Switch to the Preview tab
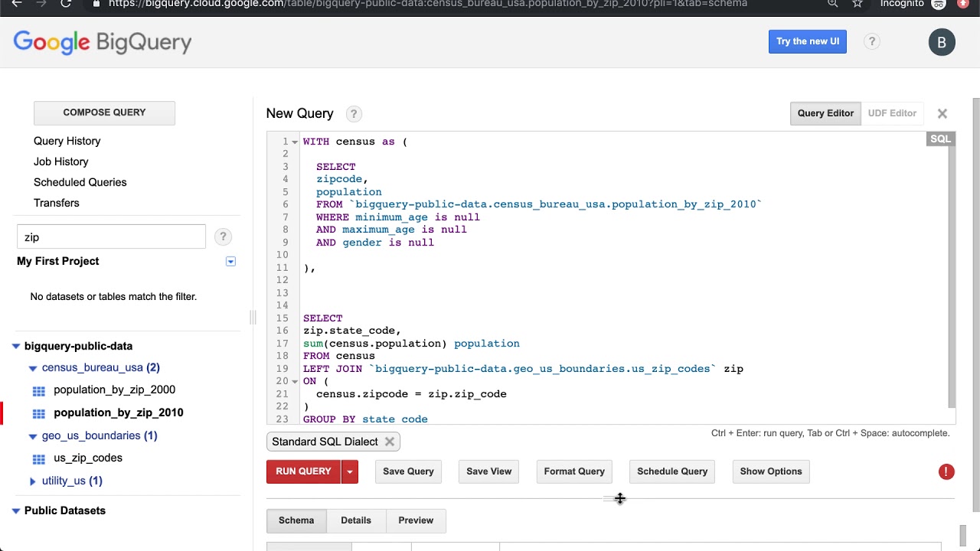This screenshot has height=551, width=980. (x=416, y=520)
